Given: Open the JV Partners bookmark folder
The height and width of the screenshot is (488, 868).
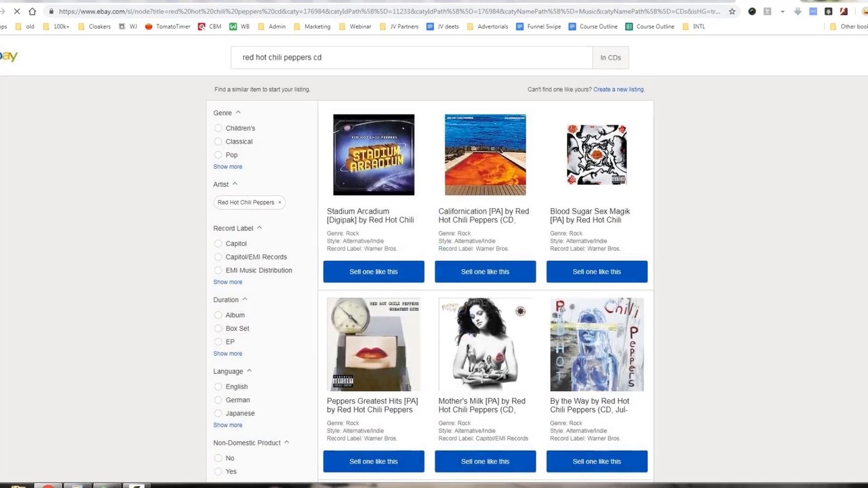Looking at the screenshot, I should click(x=399, y=26).
